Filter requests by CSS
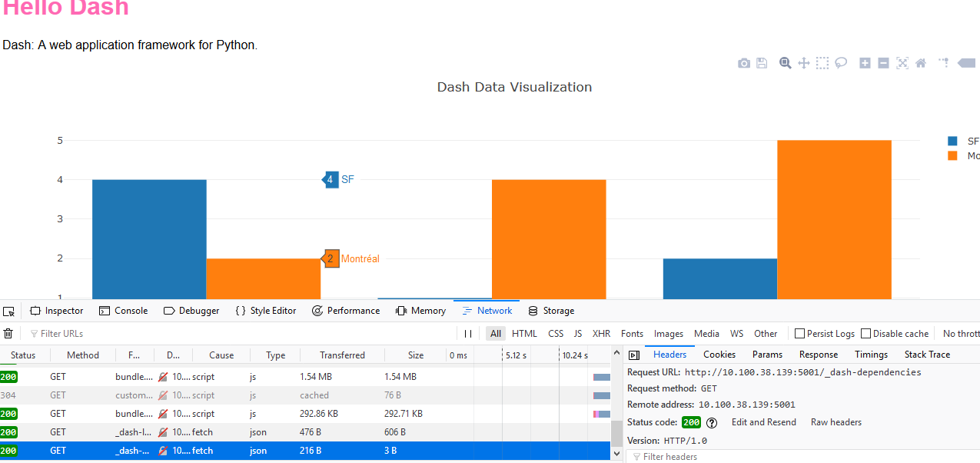The height and width of the screenshot is (463, 980). (556, 334)
